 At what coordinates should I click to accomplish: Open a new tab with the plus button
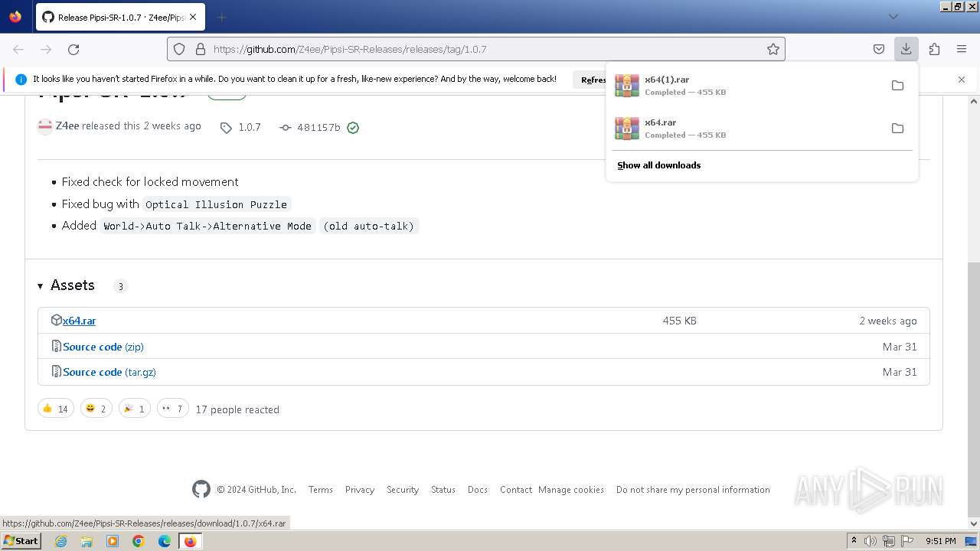pos(222,17)
